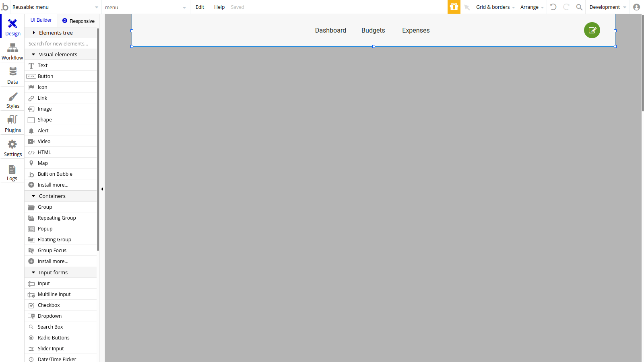Click the Dashboard menu item on canvas
The width and height of the screenshot is (644, 362).
[x=330, y=30]
